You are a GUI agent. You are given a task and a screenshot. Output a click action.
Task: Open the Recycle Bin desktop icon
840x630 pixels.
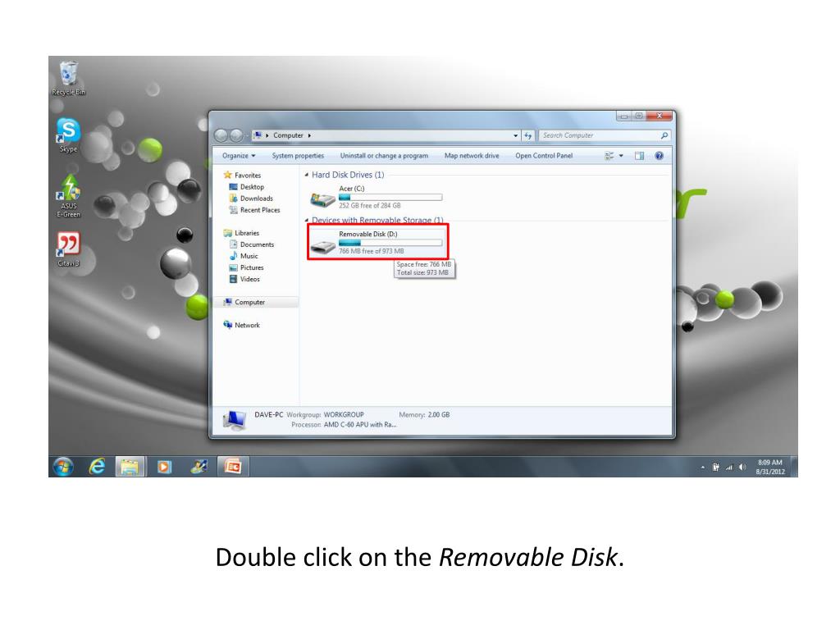pos(69,78)
